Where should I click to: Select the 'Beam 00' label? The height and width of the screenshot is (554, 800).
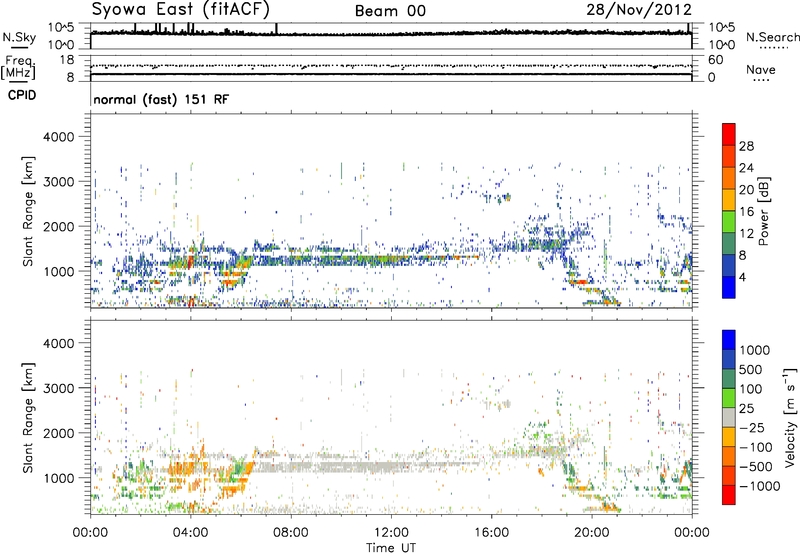click(x=390, y=11)
